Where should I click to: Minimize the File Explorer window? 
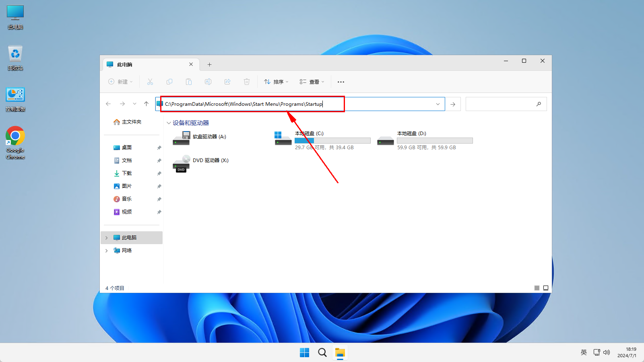pyautogui.click(x=506, y=61)
